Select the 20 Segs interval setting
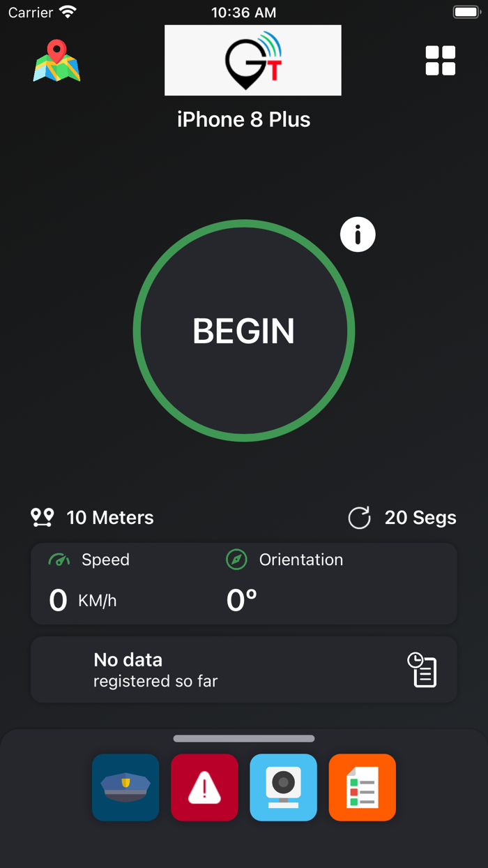Image resolution: width=488 pixels, height=868 pixels. 420,518
